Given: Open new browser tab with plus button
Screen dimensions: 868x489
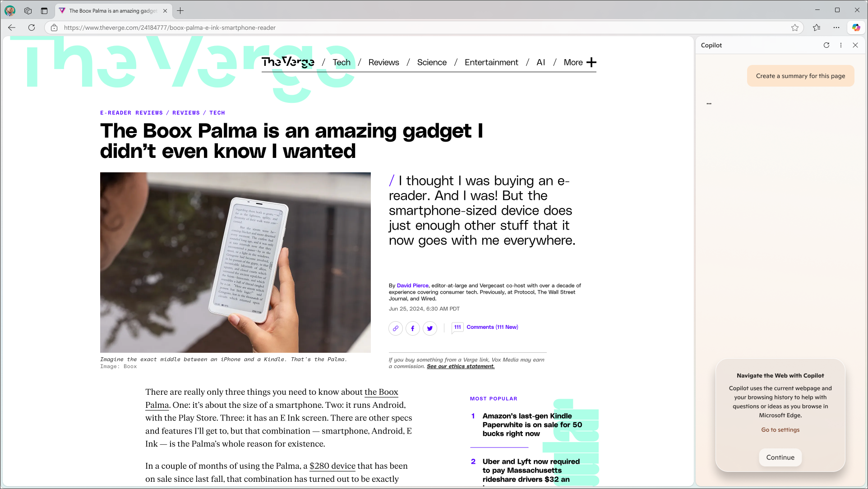Looking at the screenshot, I should point(180,10).
